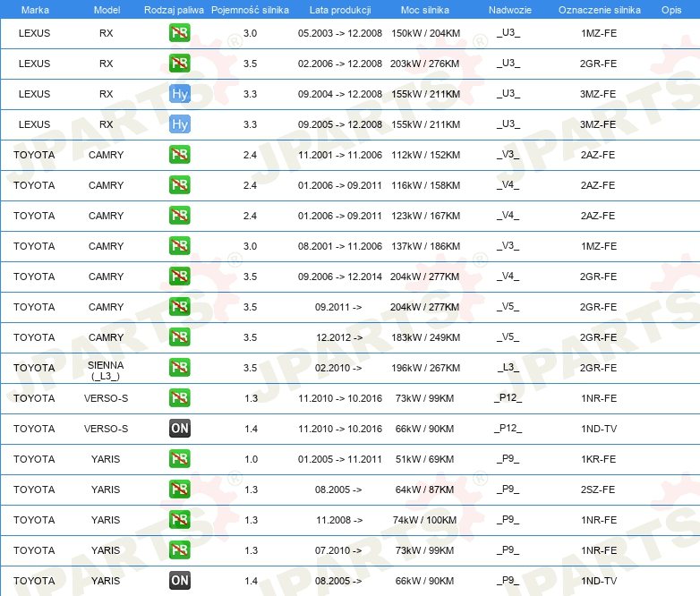Click engine code 1ND-TV in Verso-S row
700x596 pixels.
[599, 429]
